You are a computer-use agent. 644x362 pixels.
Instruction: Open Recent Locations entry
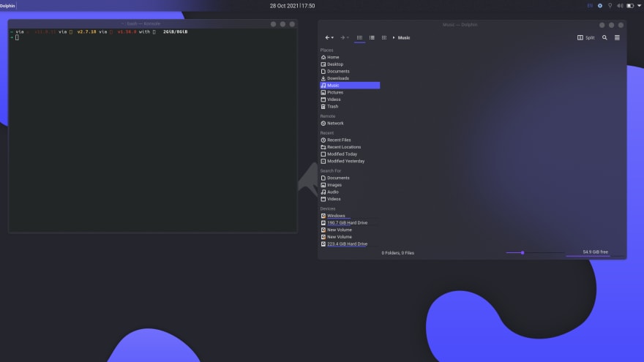pyautogui.click(x=350, y=147)
